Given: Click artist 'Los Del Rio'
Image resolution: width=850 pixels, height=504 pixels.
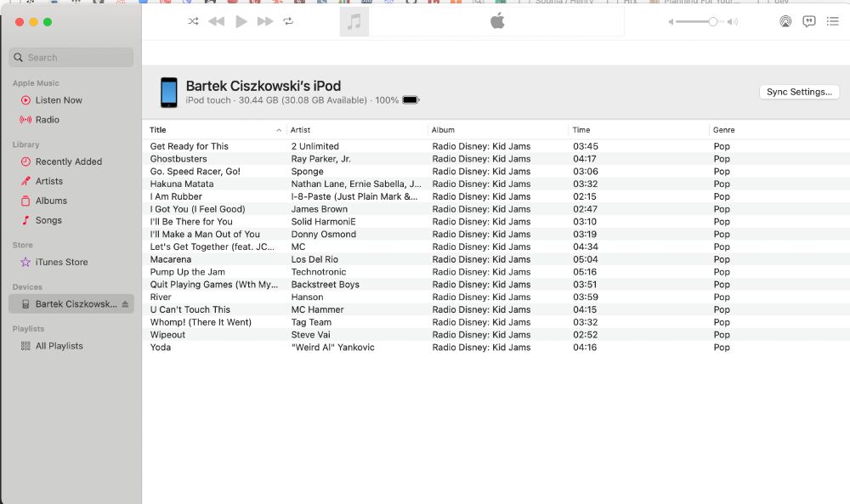Looking at the screenshot, I should [x=314, y=259].
